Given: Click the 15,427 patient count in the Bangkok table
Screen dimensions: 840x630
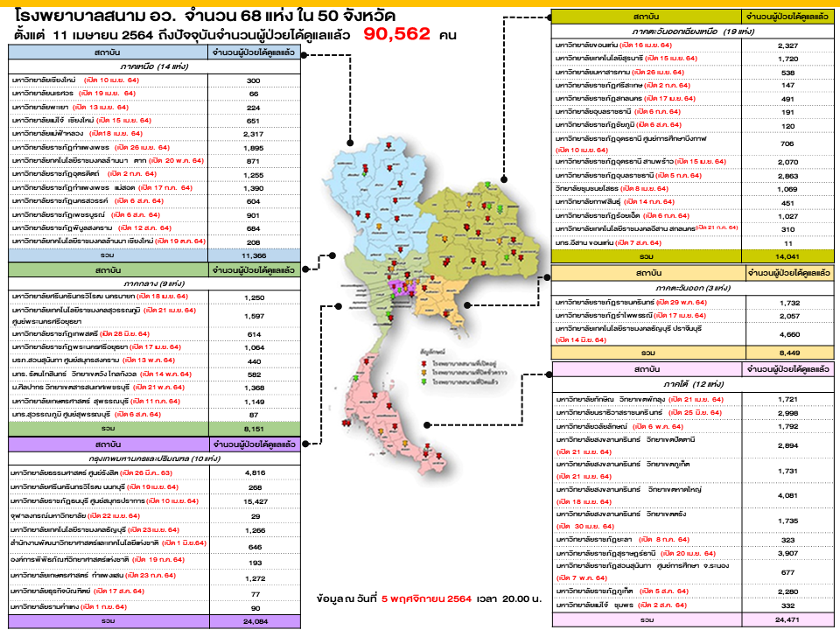Looking at the screenshot, I should (x=255, y=500).
